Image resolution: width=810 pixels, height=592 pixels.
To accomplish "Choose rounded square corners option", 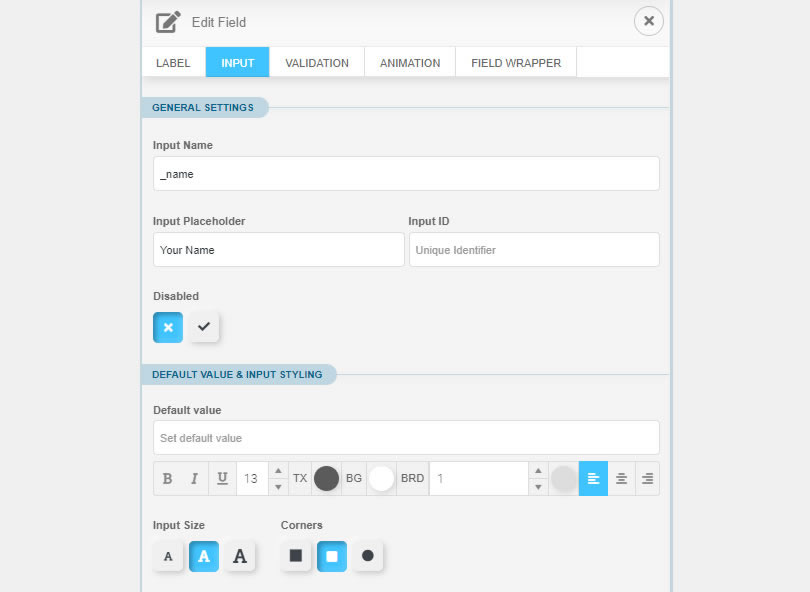I will [332, 556].
